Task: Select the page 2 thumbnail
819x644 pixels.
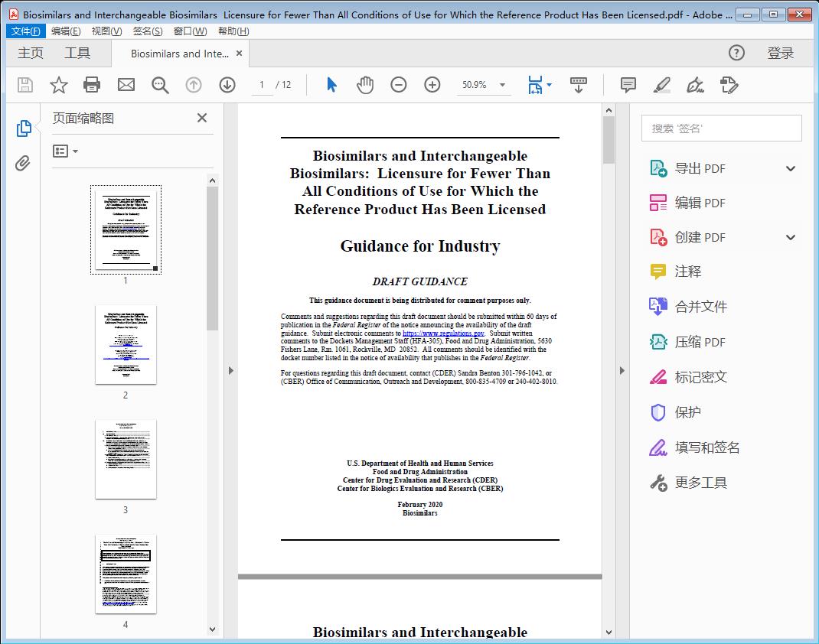Action: (126, 344)
